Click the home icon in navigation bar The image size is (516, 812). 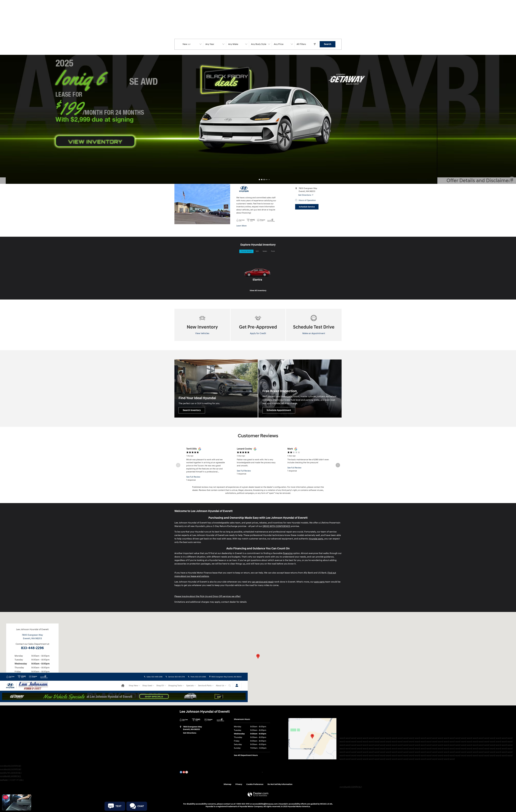(123, 686)
